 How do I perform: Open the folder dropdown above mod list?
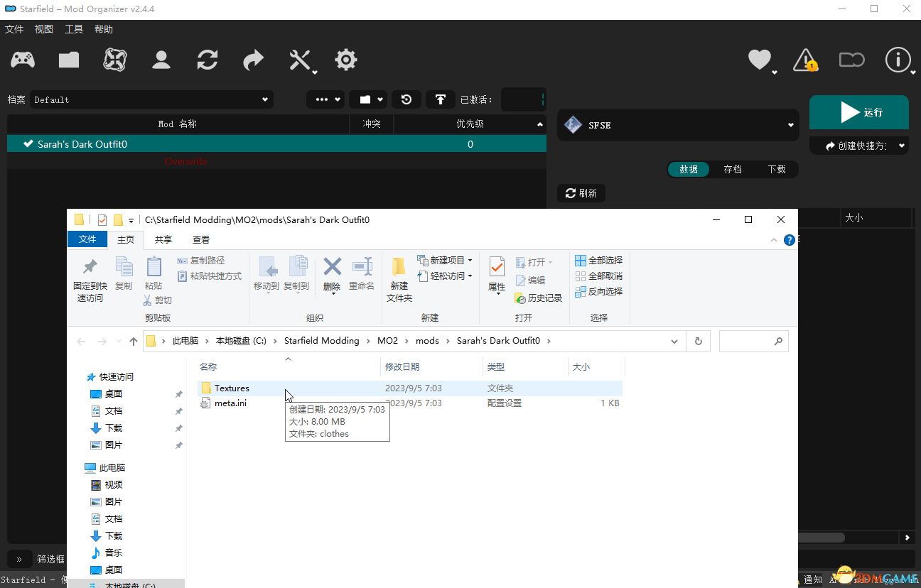point(368,99)
